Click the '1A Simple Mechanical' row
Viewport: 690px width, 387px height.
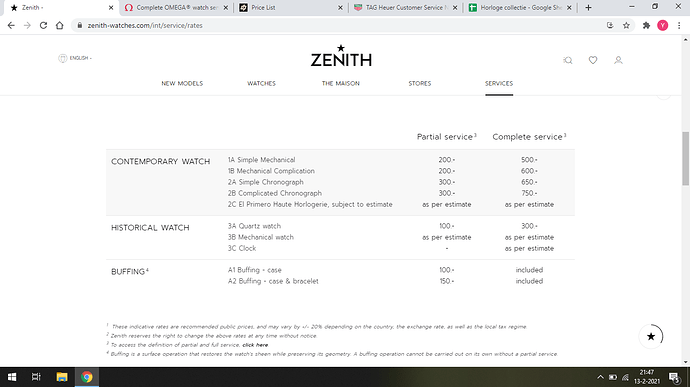coord(340,160)
